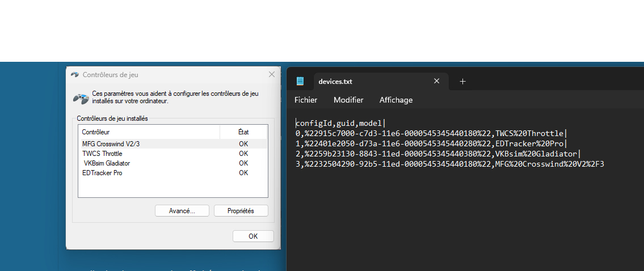Open the Modifier menu in Notepad
644x271 pixels.
348,100
